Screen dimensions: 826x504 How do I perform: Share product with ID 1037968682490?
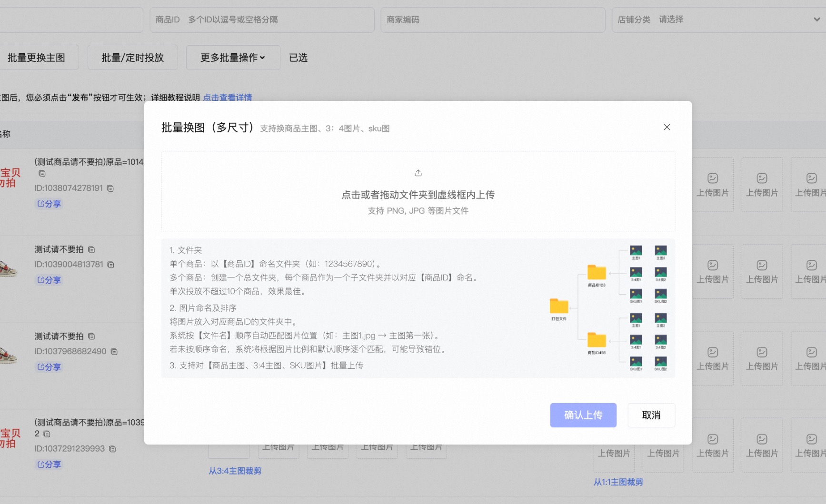[x=49, y=367]
